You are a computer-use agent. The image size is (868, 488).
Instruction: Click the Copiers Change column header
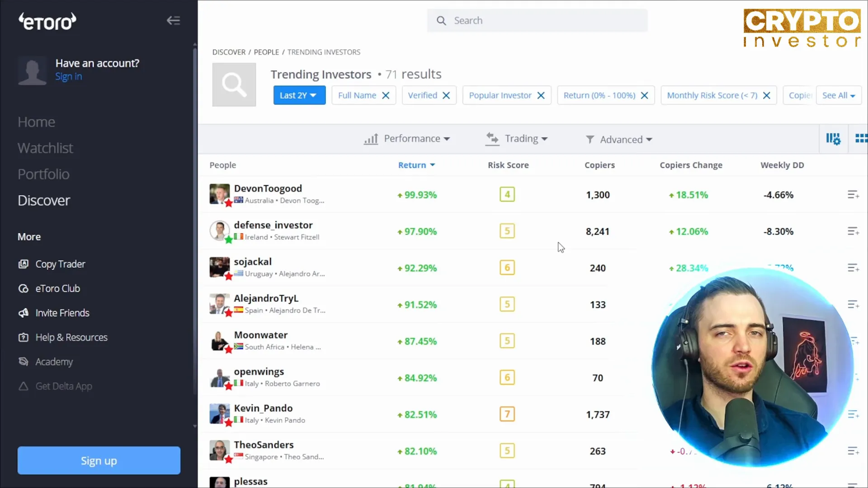click(x=691, y=165)
